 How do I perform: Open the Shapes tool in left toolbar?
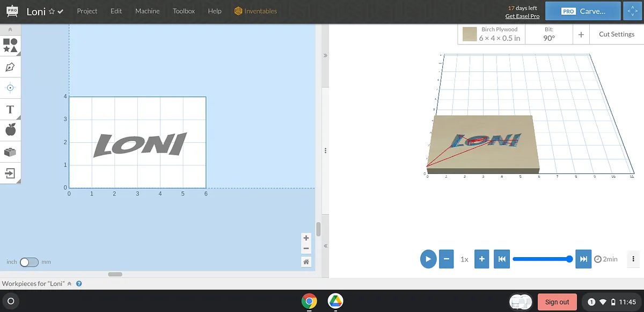click(10, 45)
